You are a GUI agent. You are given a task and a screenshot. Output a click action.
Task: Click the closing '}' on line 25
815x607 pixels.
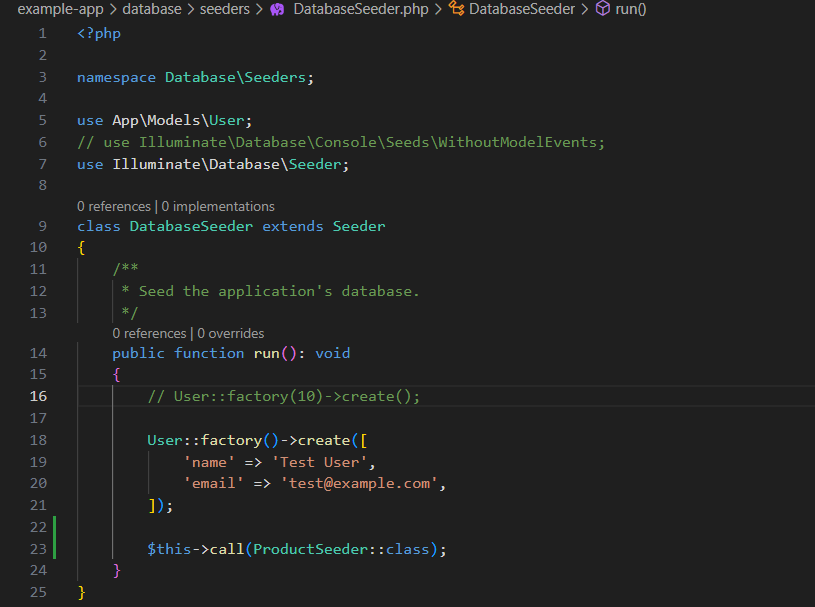coord(81,592)
